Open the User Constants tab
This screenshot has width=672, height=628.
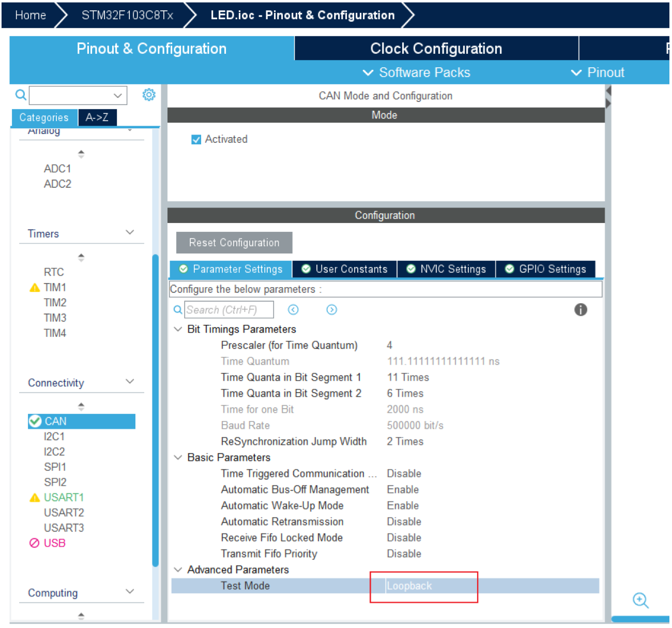click(345, 270)
